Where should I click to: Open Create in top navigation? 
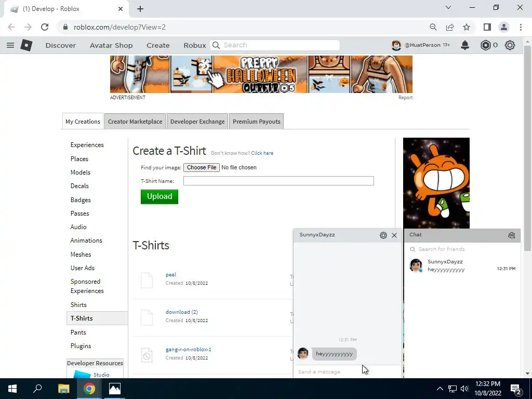pos(158,46)
